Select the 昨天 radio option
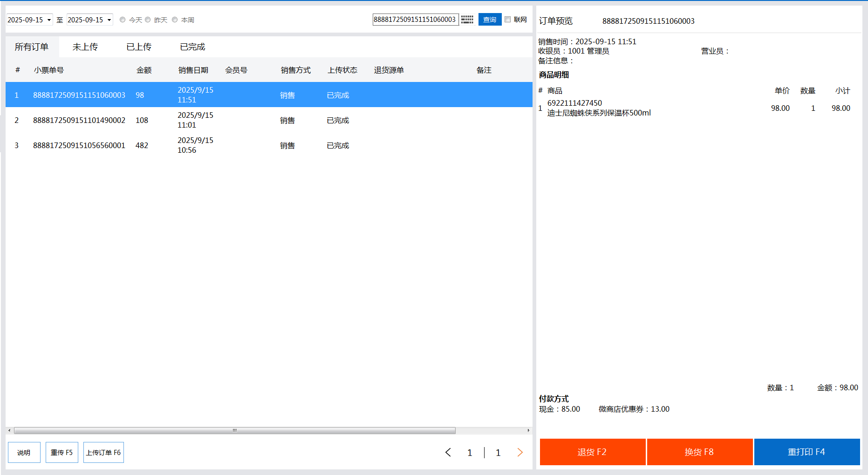Screen dimensions: 868x475 point(148,20)
